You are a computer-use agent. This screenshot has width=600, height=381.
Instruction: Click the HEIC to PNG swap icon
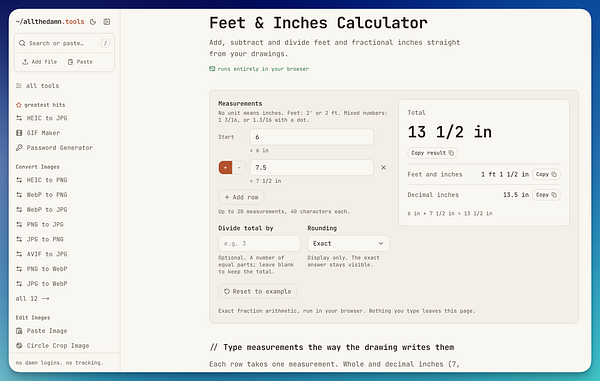coord(19,180)
